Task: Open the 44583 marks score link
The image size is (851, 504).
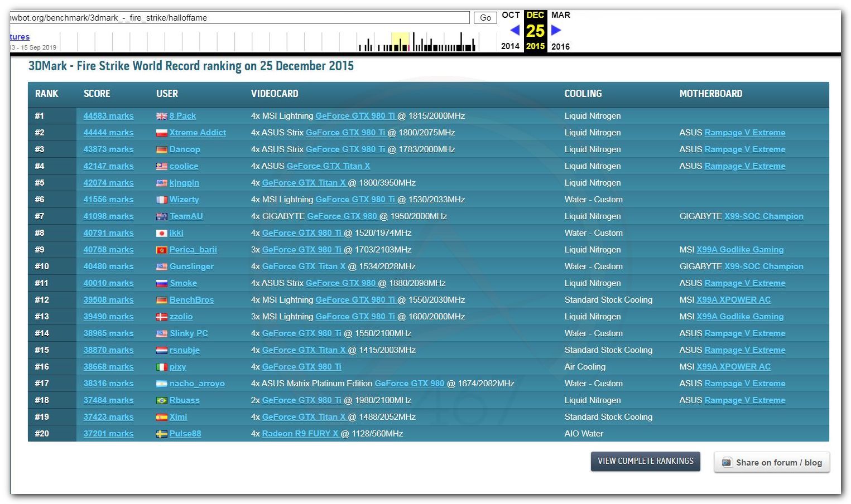Action: click(x=108, y=116)
